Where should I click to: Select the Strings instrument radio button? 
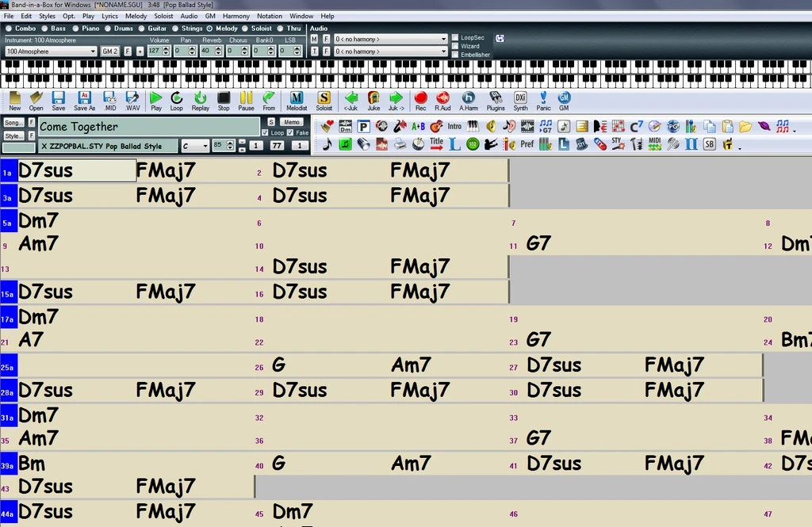[175, 29]
